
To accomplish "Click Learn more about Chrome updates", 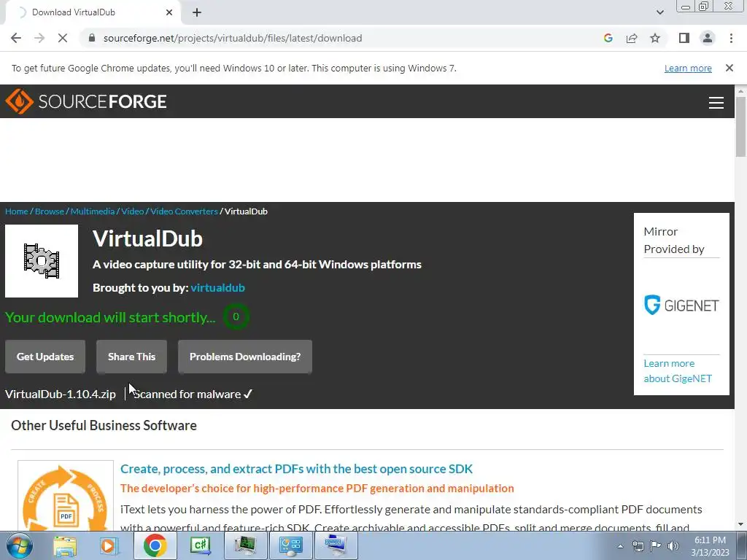I will [688, 68].
